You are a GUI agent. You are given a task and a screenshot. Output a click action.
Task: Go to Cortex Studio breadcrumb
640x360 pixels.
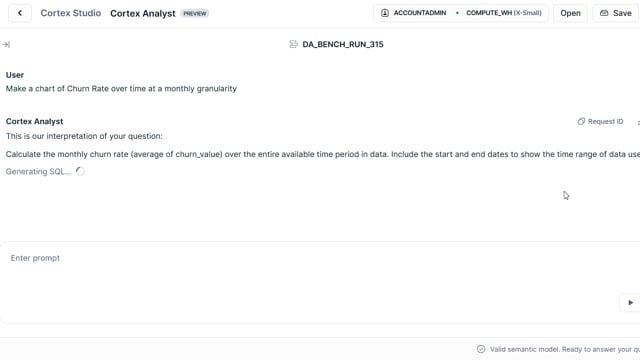point(71,13)
